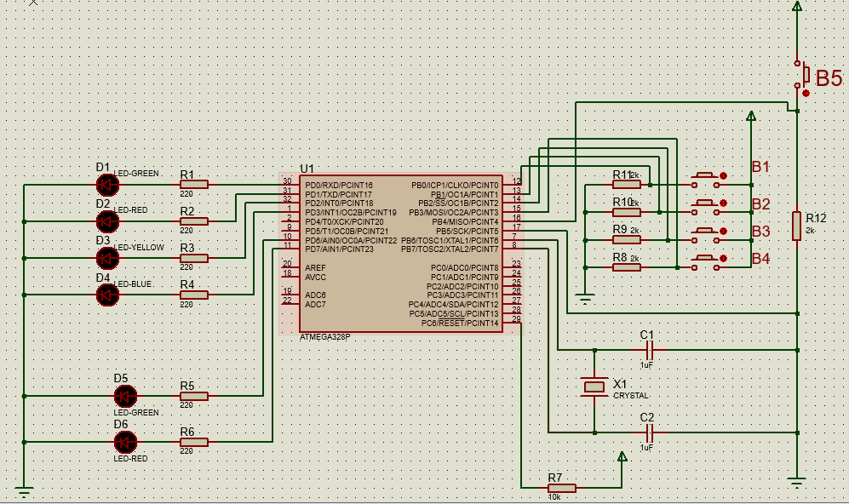Click resistor R6 body
Image resolution: width=849 pixels, height=504 pixels.
coord(194,443)
